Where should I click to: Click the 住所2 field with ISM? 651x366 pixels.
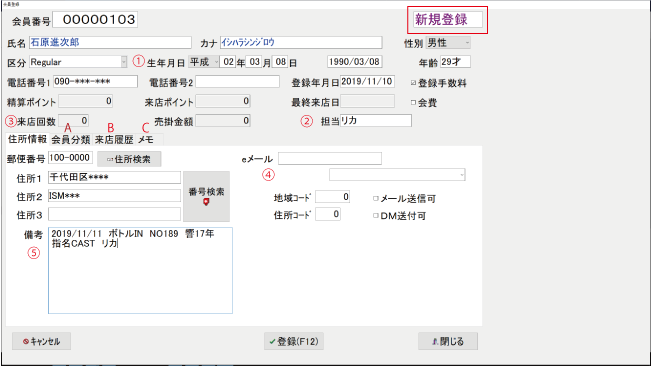[114, 196]
